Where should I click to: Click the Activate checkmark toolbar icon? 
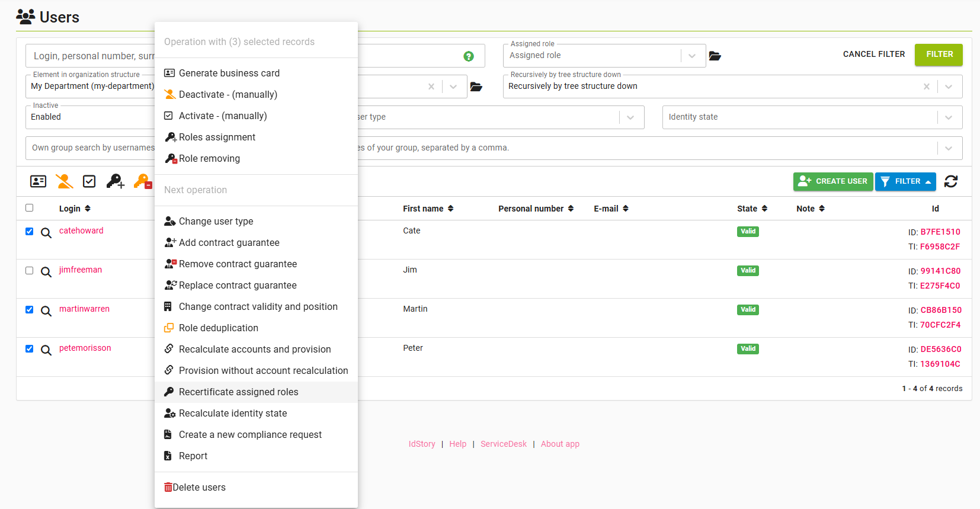(x=89, y=181)
